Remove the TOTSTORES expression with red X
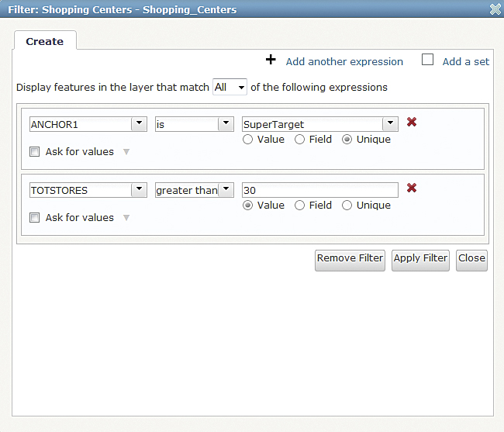504x432 pixels. tap(412, 188)
